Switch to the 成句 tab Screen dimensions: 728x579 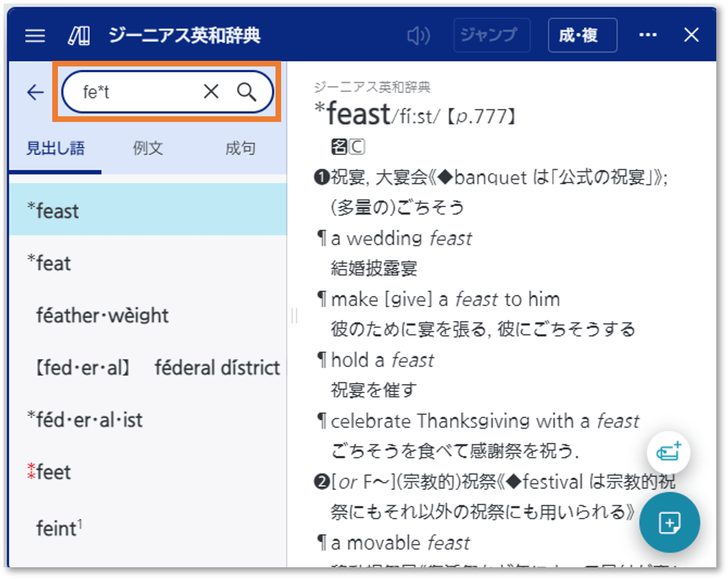pos(240,149)
